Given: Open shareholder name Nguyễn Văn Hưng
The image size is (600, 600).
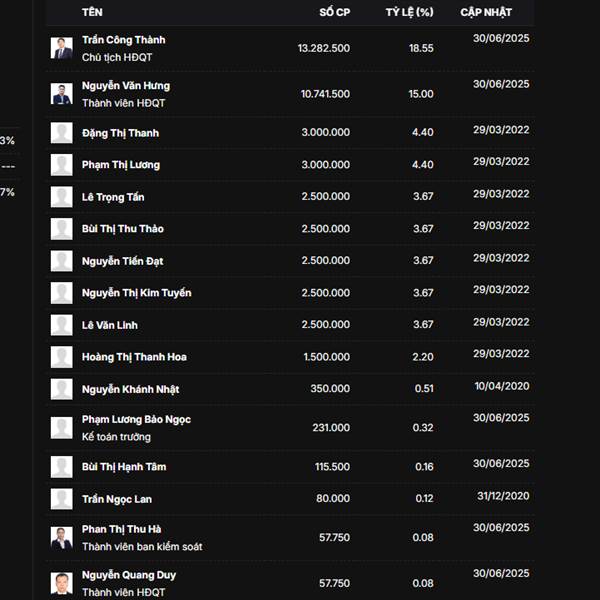Looking at the screenshot, I should [x=126, y=86].
